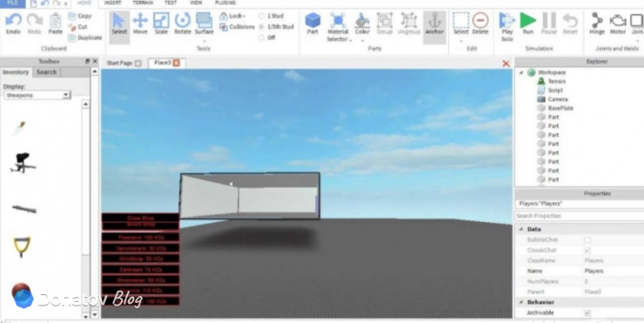Select the Off snapping radio option
The height and width of the screenshot is (323, 644).
262,37
